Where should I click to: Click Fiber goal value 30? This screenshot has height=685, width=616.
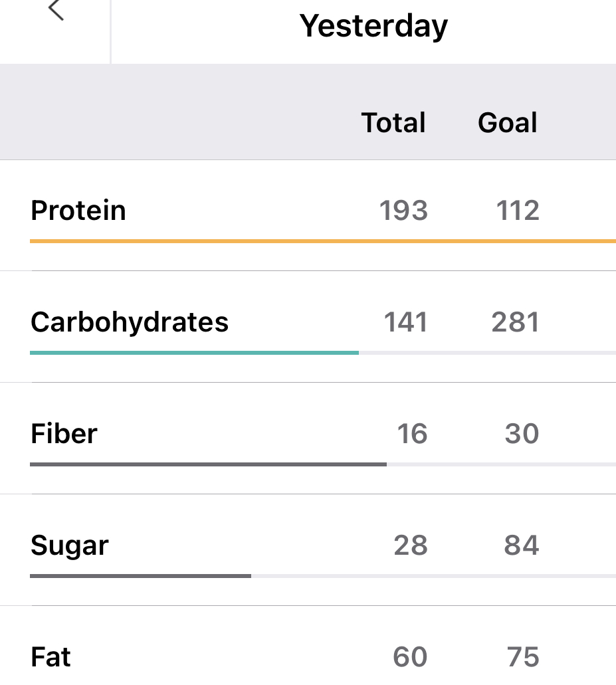coord(522,434)
